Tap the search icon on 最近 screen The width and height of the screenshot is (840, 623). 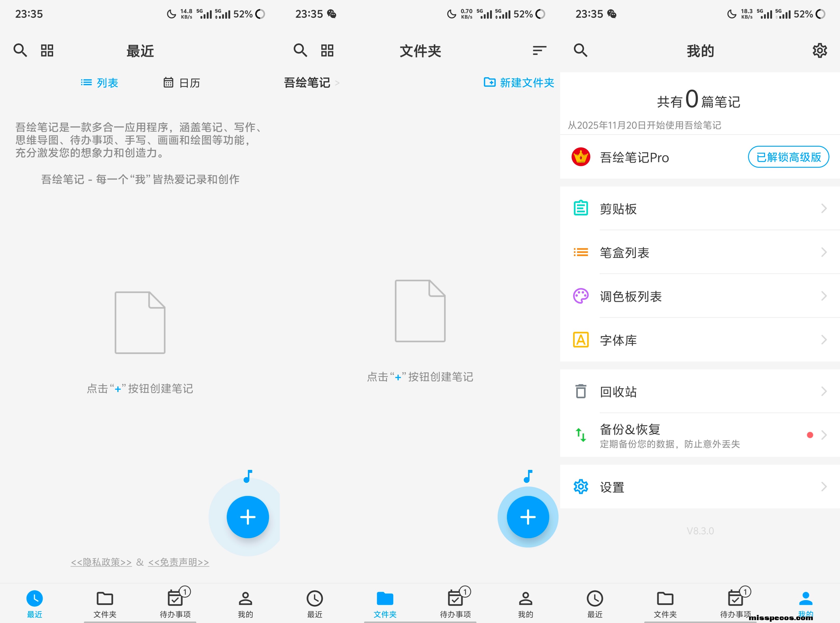pyautogui.click(x=20, y=51)
